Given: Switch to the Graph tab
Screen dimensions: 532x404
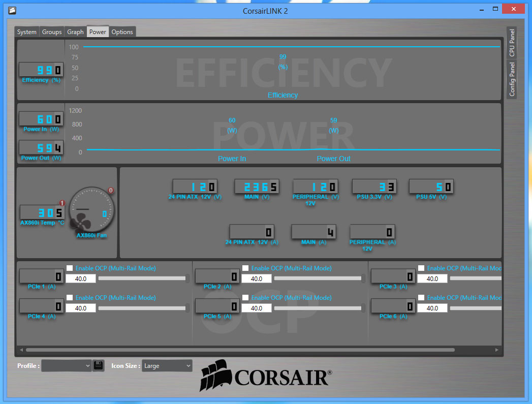Looking at the screenshot, I should [75, 32].
